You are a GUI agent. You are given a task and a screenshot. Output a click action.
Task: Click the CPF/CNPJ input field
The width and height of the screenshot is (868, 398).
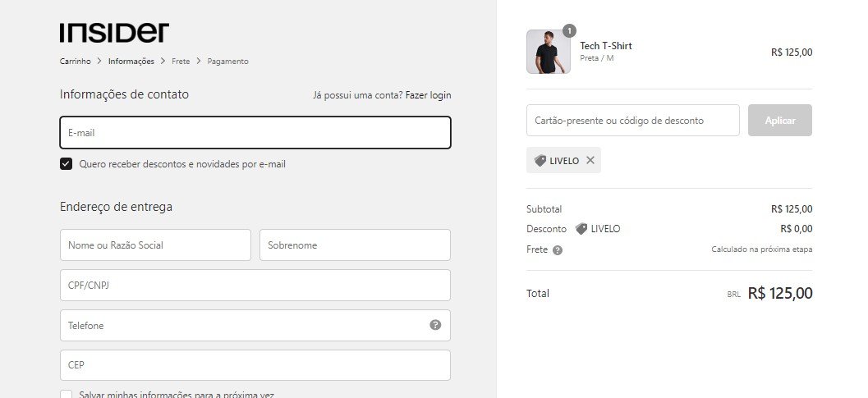pos(255,285)
